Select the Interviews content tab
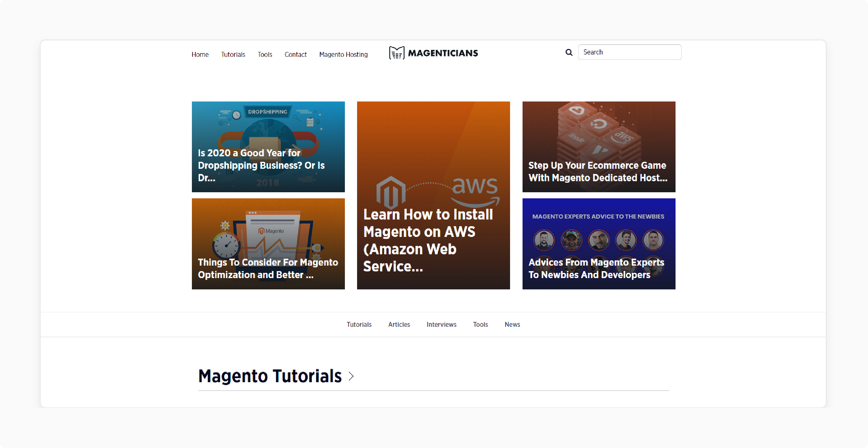 [441, 324]
